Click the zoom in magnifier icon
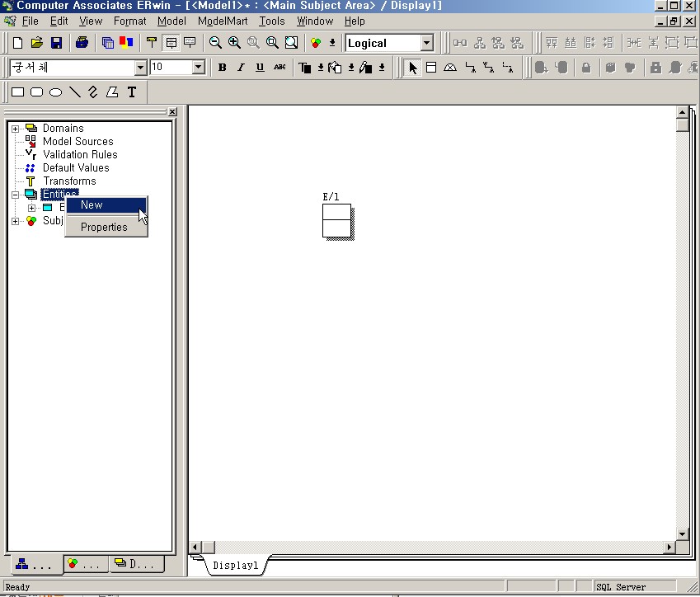The width and height of the screenshot is (700, 597). pyautogui.click(x=234, y=43)
